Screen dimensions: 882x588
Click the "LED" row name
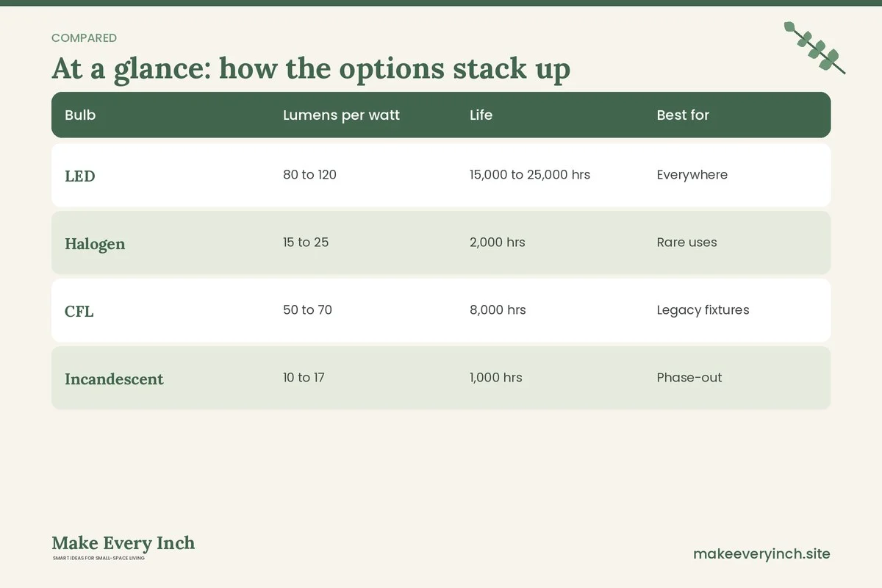[x=80, y=176]
